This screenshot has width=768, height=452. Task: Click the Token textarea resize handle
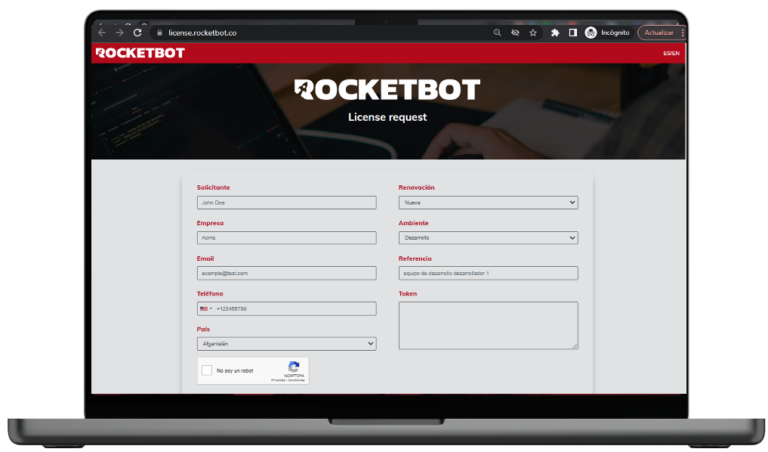point(575,346)
